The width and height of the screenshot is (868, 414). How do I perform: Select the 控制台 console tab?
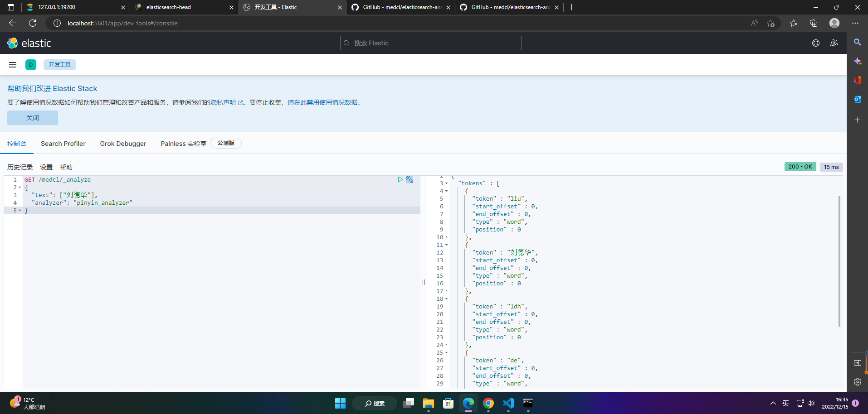pyautogui.click(x=17, y=144)
